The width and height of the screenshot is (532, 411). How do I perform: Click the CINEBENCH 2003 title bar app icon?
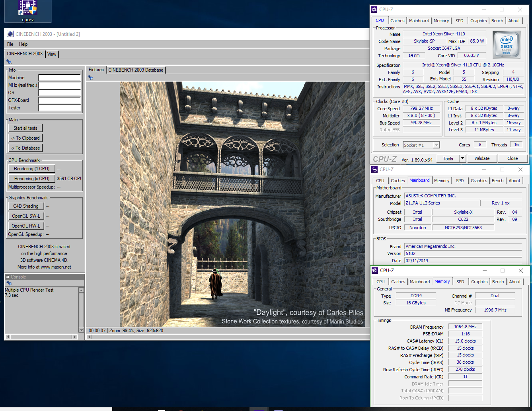pyautogui.click(x=10, y=34)
